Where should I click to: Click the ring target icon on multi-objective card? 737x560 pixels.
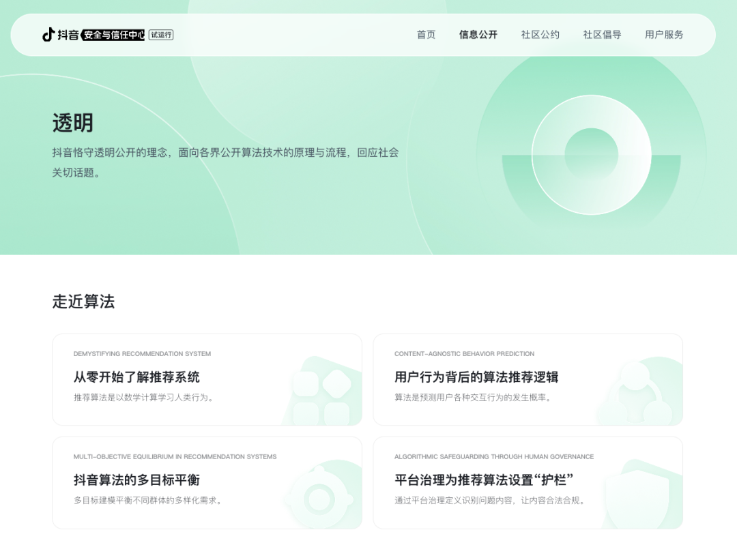[319, 499]
